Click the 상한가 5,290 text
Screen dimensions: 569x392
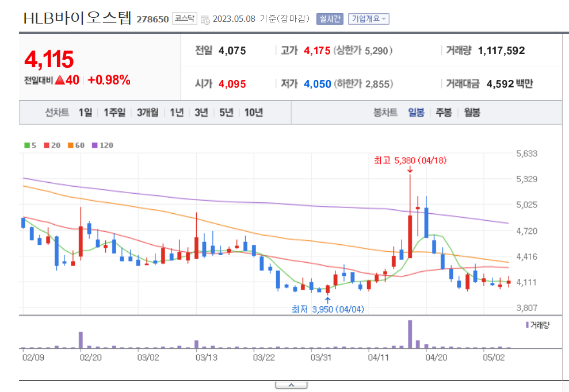[x=363, y=51]
